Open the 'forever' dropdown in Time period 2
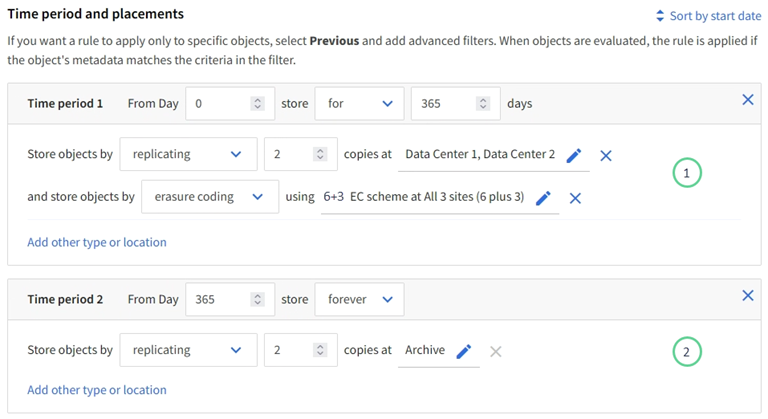The height and width of the screenshot is (419, 768). pos(359,299)
